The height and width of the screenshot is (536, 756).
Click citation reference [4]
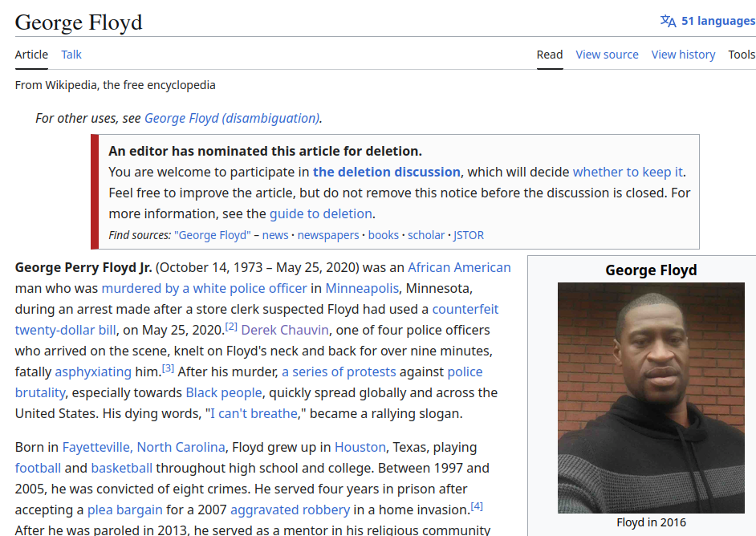click(477, 506)
